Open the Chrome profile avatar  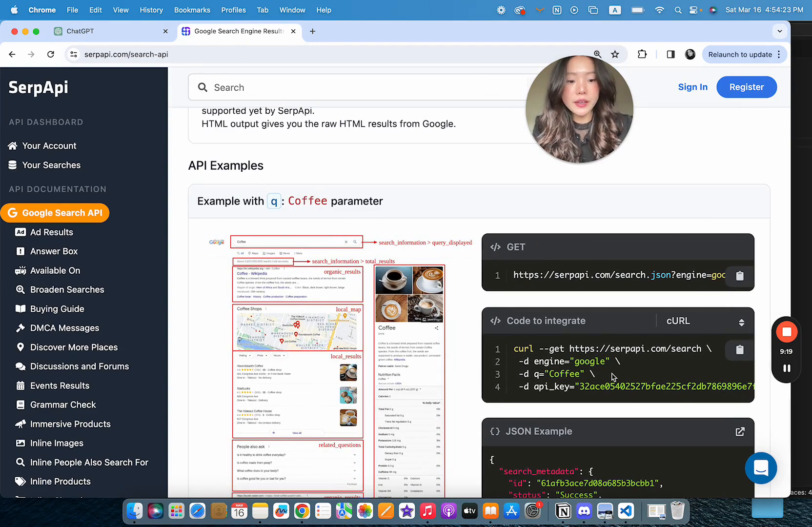690,54
